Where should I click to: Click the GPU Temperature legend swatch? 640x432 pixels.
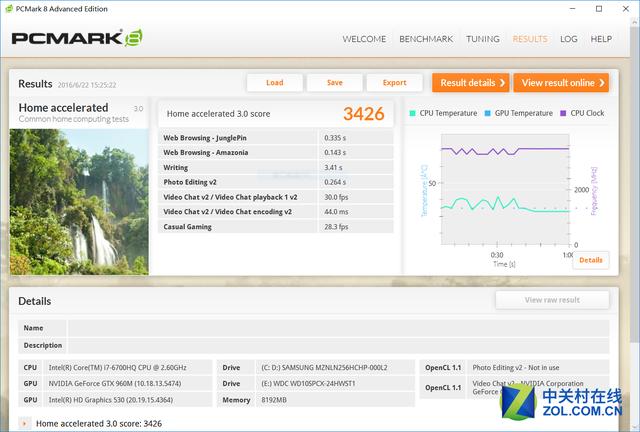coord(487,114)
